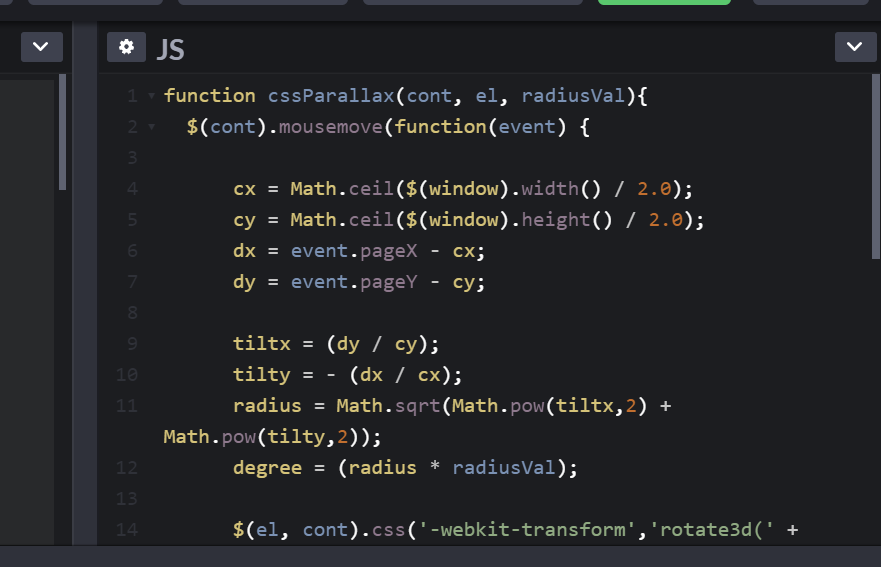Click 'height' on line 5
Screen dimensions: 881x567
tap(555, 219)
